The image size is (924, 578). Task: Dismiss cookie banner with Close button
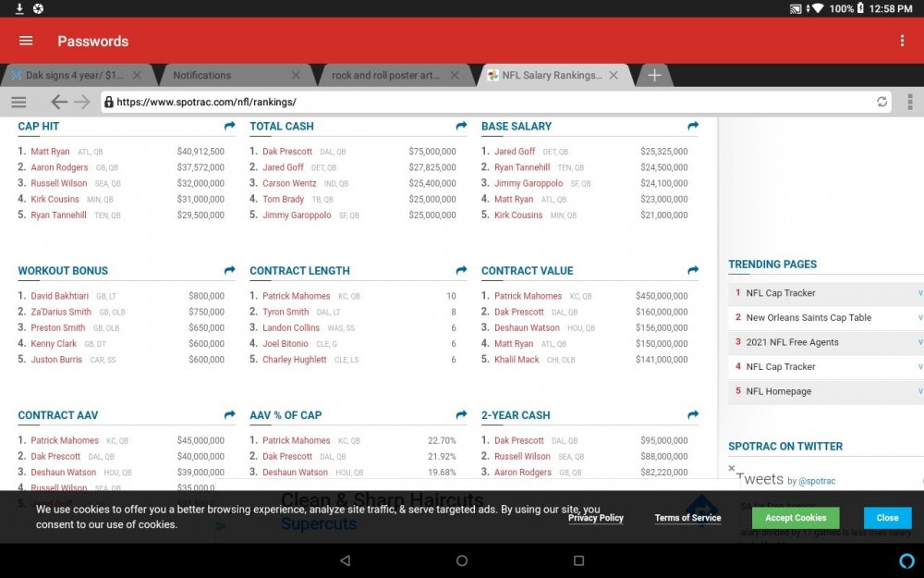(x=887, y=518)
